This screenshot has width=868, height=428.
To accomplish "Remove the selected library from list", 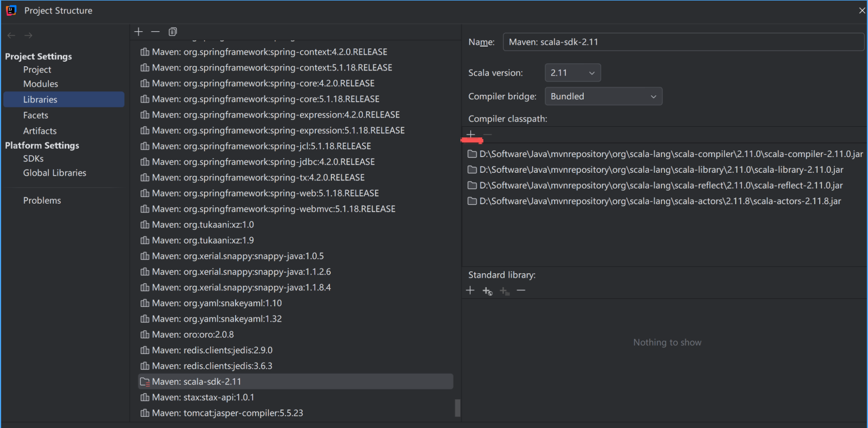I will point(155,32).
